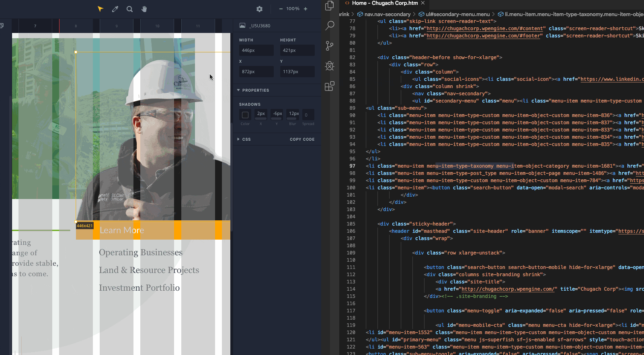The image size is (644, 355).
Task: Show the Source Control view
Action: pyautogui.click(x=330, y=46)
